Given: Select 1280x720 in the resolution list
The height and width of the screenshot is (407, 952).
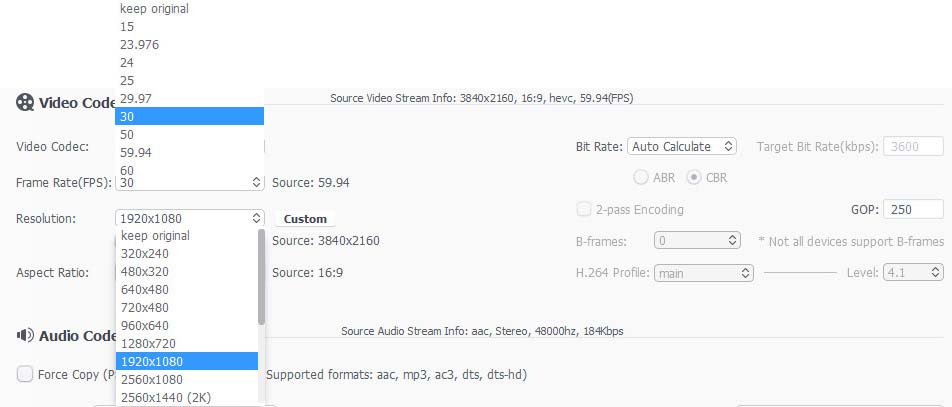Looking at the screenshot, I should pos(149,343).
